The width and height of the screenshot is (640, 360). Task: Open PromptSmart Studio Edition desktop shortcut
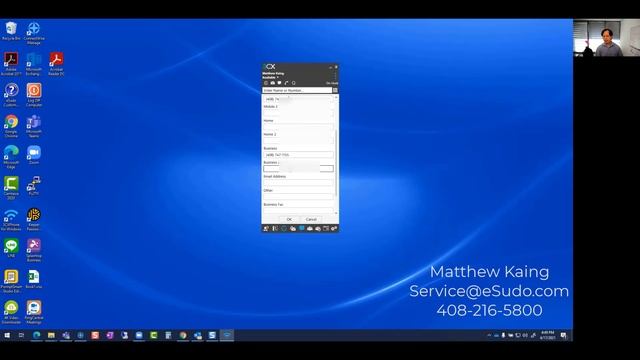11,281
